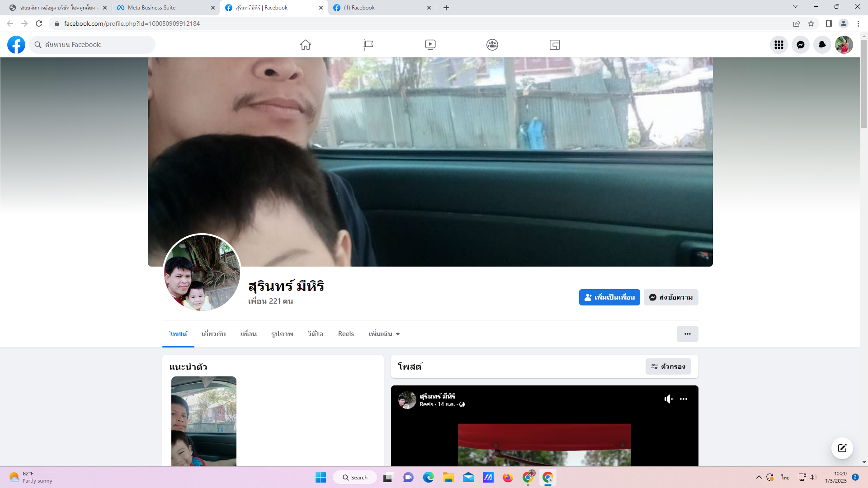The image size is (868, 488).
Task: Expand the เพิ่มเติม dropdown tab
Action: (x=384, y=334)
